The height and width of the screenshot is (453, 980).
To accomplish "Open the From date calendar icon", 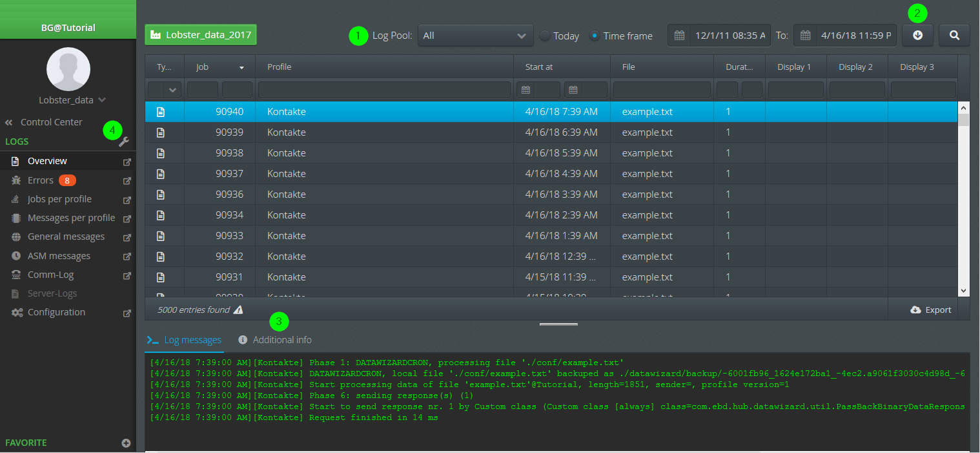I will click(x=679, y=36).
